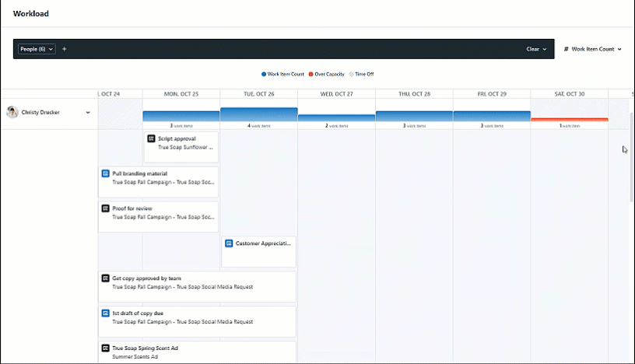Click the TUE, OCT 26 column header
Image resolution: width=635 pixels, height=364 pixels.
[x=259, y=94]
